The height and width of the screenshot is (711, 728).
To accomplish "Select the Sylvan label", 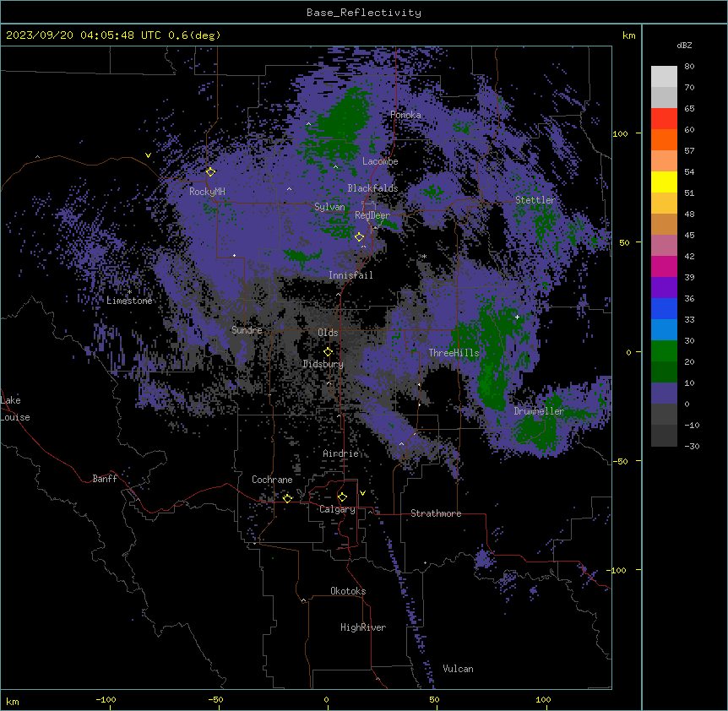I will pos(329,207).
